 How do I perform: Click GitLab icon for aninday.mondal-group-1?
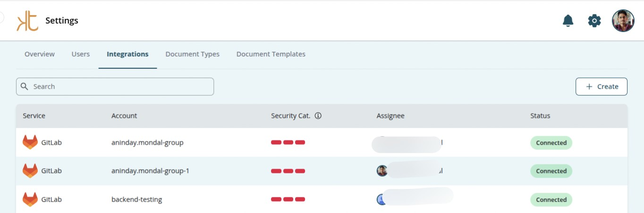(30, 171)
